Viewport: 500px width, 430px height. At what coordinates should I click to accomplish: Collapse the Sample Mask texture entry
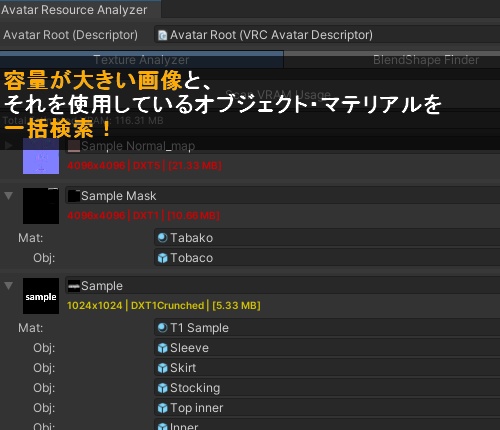click(x=9, y=195)
